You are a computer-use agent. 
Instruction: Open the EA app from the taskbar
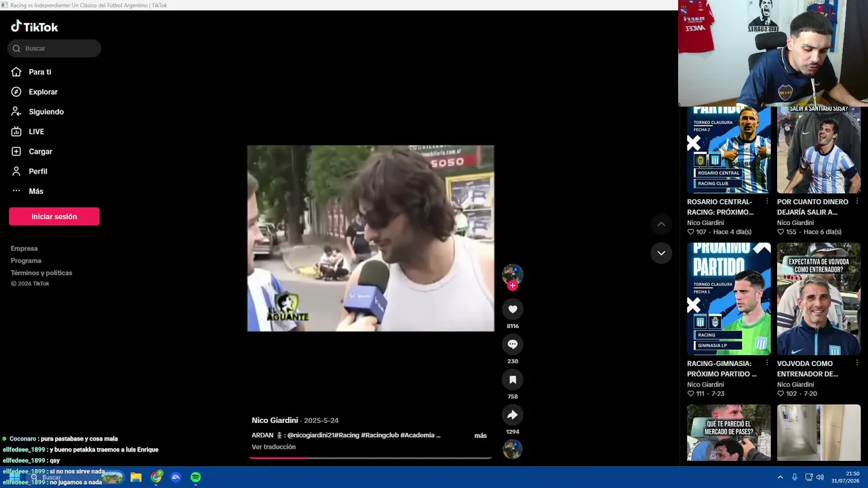click(x=176, y=477)
